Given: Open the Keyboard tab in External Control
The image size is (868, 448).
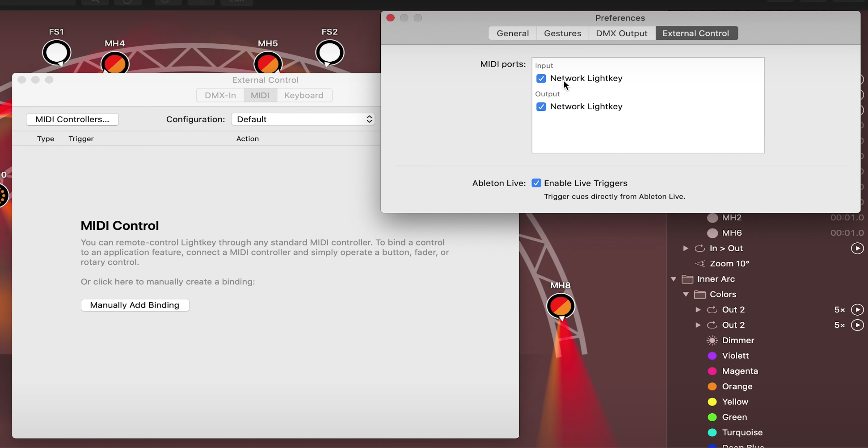Looking at the screenshot, I should pyautogui.click(x=303, y=95).
